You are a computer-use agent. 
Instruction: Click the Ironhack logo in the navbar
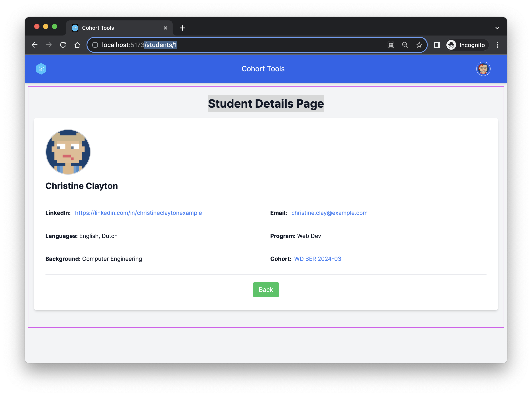pyautogui.click(x=41, y=69)
